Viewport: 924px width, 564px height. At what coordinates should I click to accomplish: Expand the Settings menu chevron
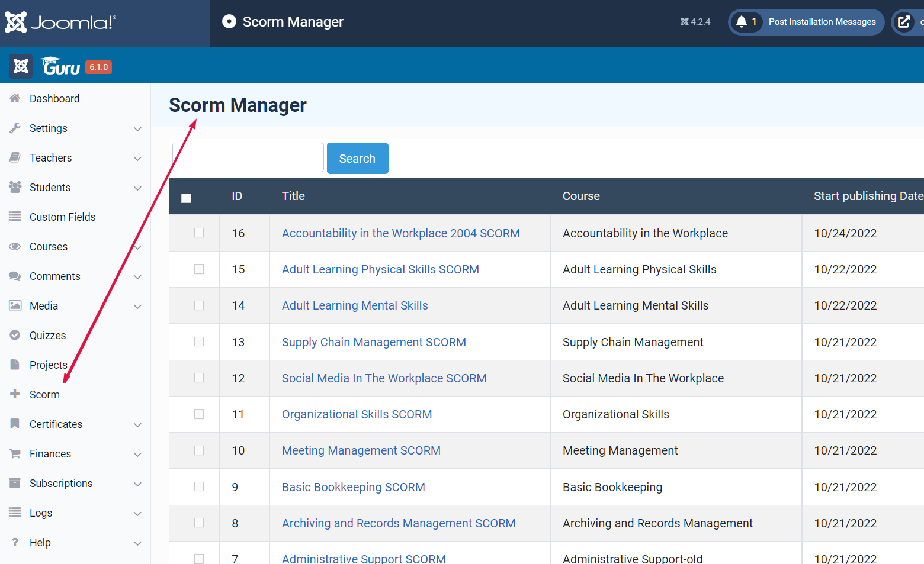coord(137,129)
